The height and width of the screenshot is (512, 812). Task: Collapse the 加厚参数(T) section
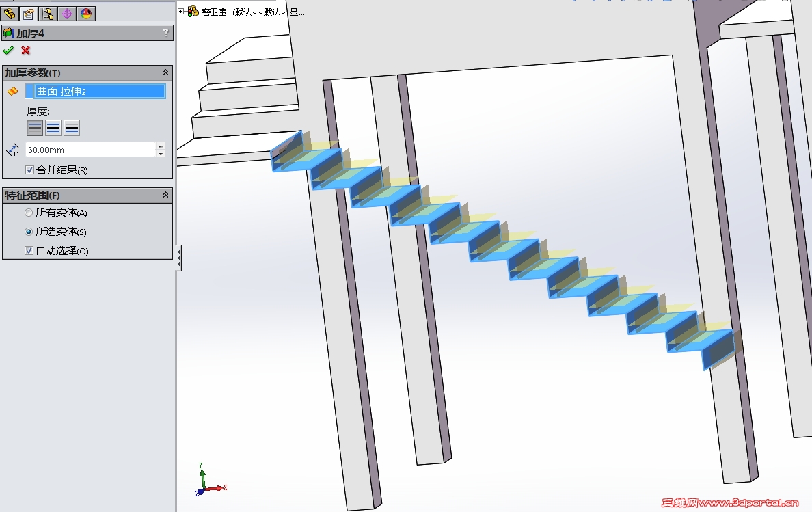165,72
